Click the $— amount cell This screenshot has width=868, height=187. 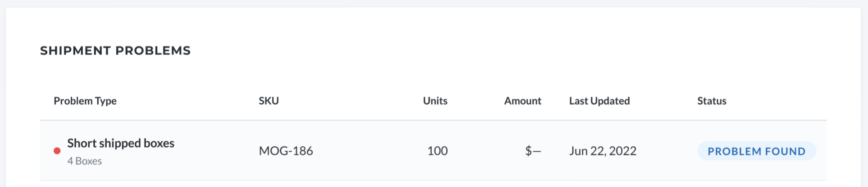tap(533, 151)
